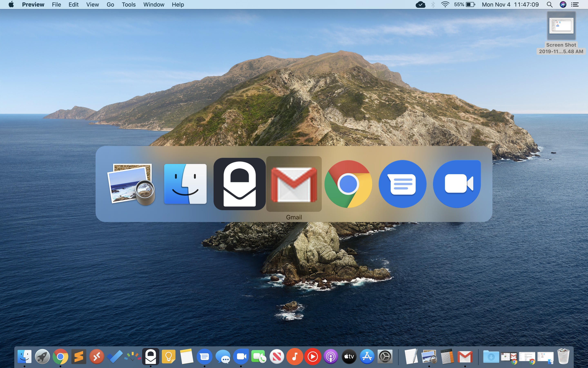Open the View menu
This screenshot has height=368, width=588.
pos(92,4)
